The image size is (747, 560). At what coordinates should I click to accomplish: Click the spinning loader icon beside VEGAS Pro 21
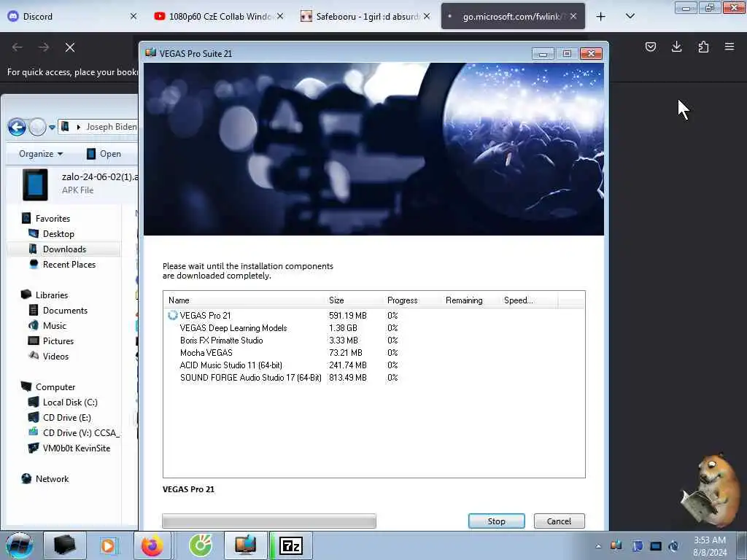(172, 315)
